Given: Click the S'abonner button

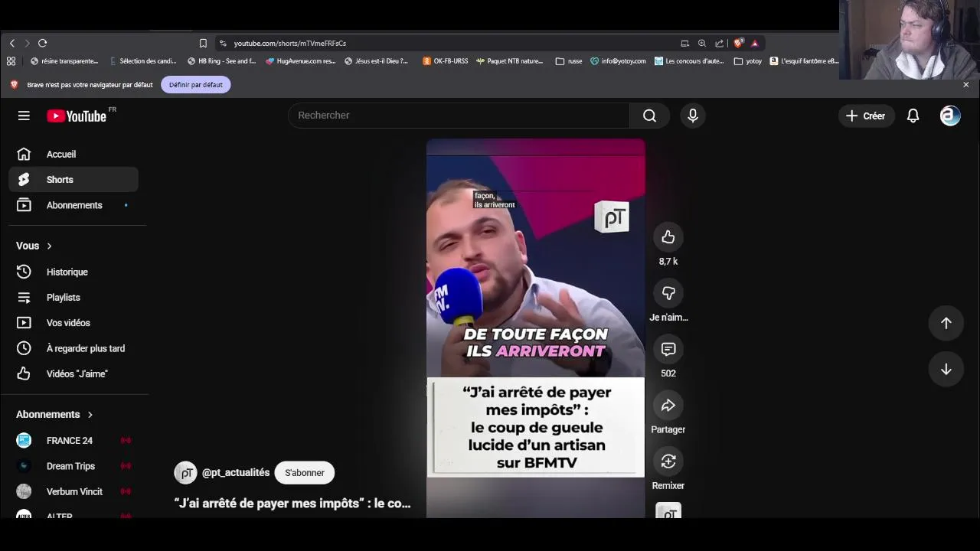Looking at the screenshot, I should (x=305, y=473).
